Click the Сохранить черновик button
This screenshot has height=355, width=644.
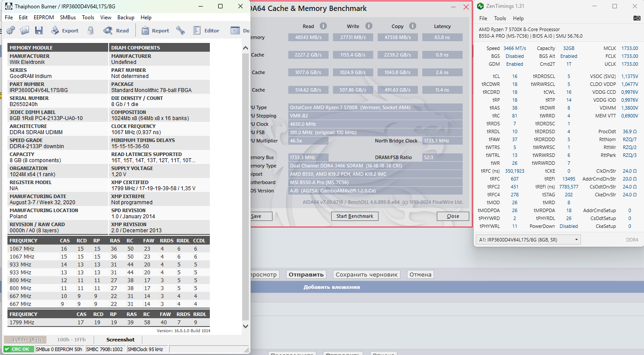coord(367,274)
